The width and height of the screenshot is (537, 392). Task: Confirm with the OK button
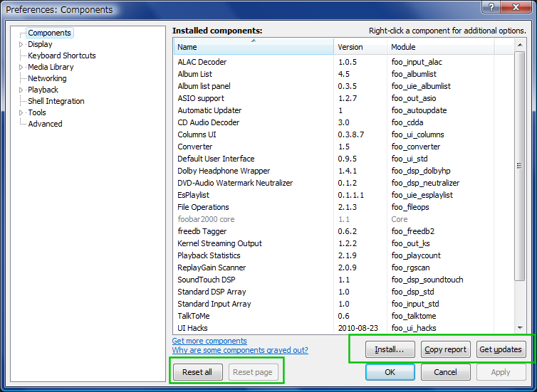[390, 372]
